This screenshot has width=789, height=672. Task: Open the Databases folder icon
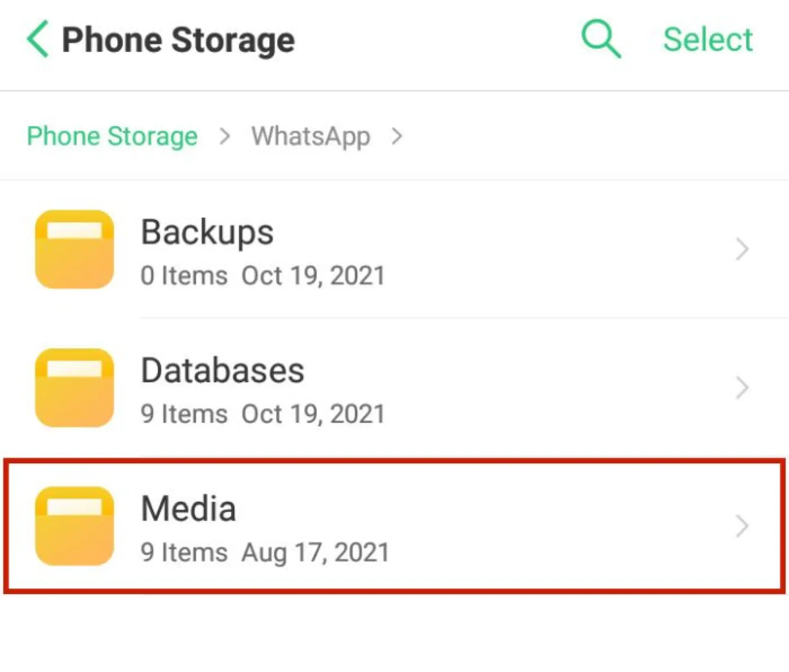[x=74, y=388]
